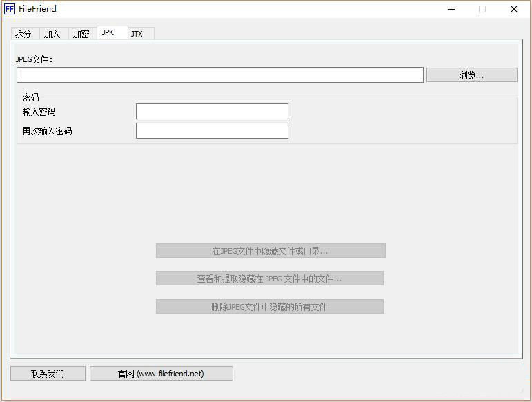Click the FileFriend title bar text

[38, 9]
